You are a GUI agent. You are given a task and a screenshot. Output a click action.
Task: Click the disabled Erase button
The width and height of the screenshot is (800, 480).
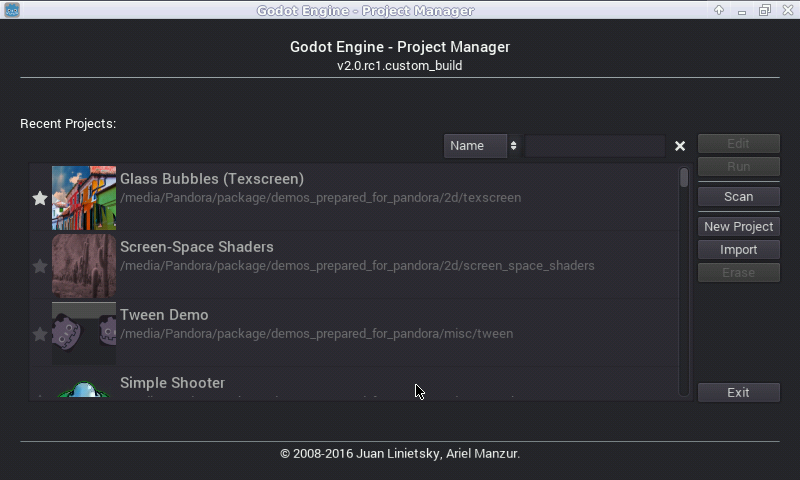click(738, 272)
